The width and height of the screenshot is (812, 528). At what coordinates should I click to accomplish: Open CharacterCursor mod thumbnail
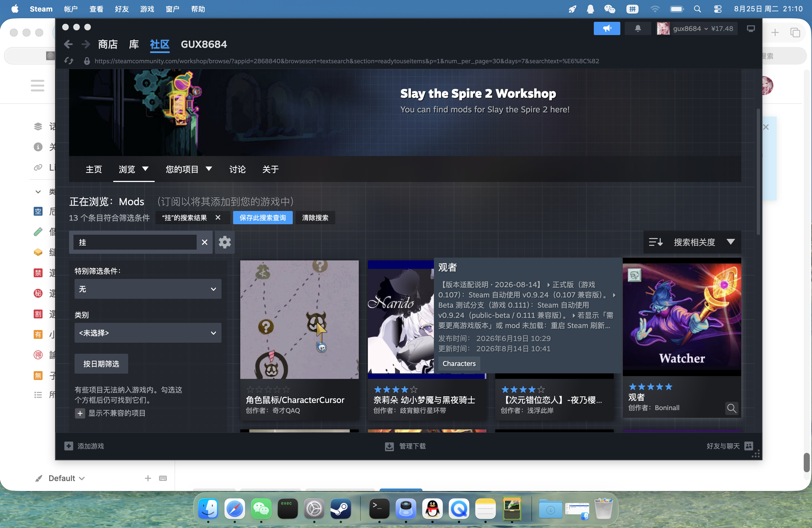pos(299,320)
